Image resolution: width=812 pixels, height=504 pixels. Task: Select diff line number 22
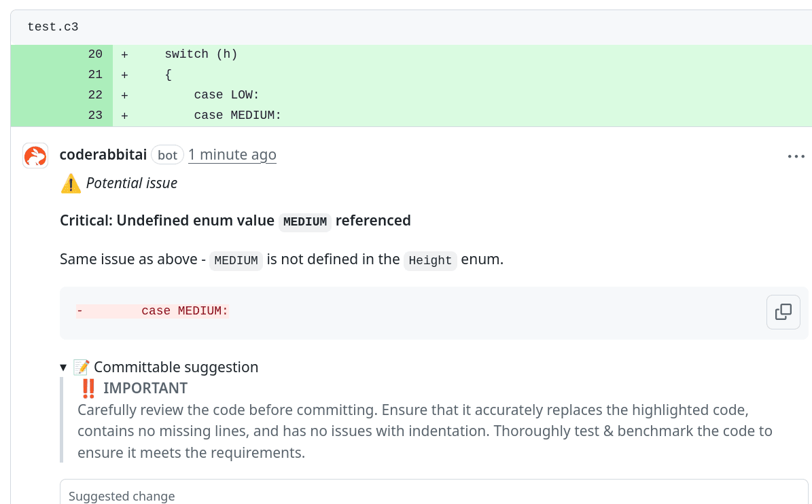click(x=95, y=95)
